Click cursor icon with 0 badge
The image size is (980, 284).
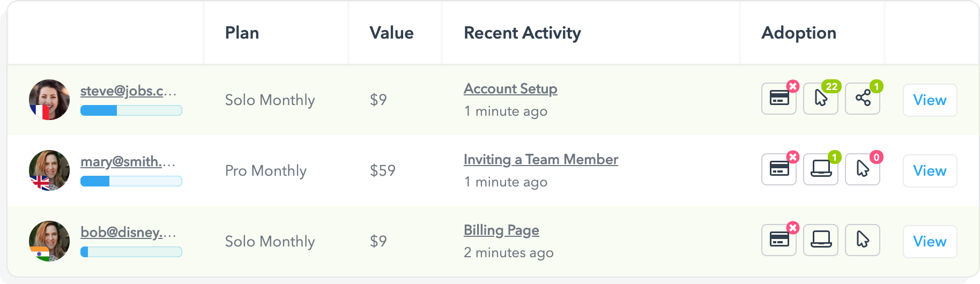[x=863, y=169]
